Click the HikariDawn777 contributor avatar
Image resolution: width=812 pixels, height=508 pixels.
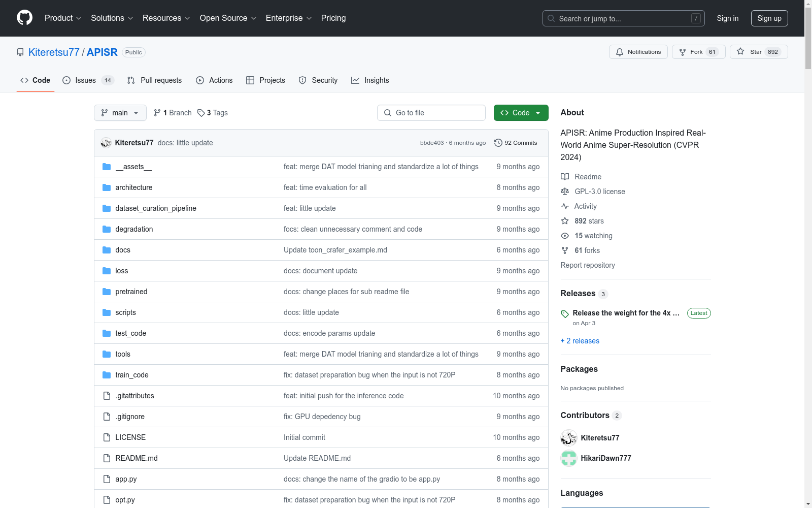click(x=569, y=458)
